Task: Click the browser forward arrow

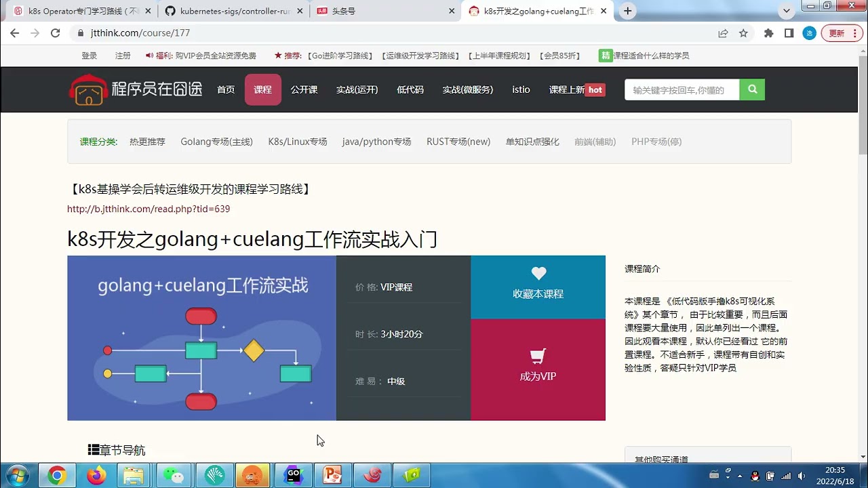Action: point(35,33)
